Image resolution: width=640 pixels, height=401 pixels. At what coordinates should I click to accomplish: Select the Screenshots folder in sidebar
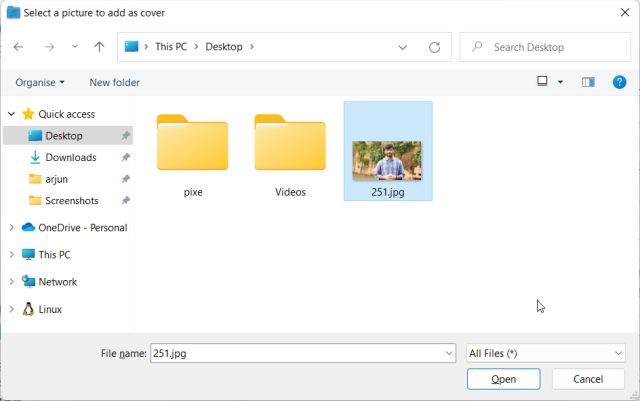pos(72,200)
